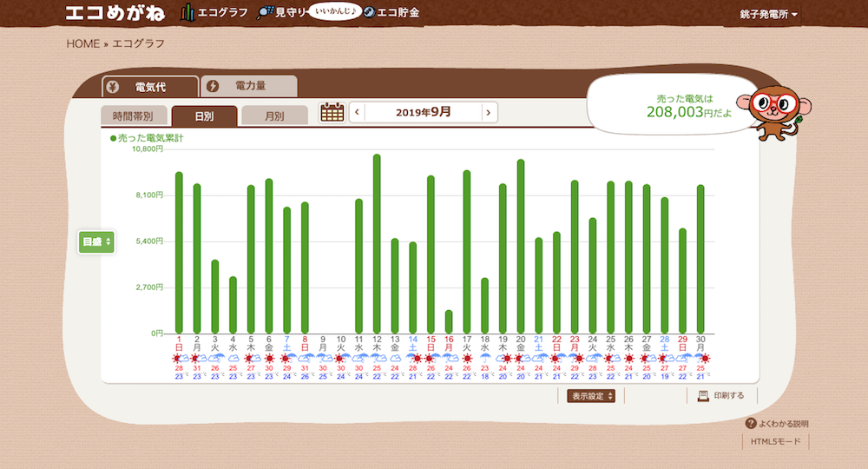Click the 売った電気累計 legend item
This screenshot has height=469, width=868.
tap(147, 138)
